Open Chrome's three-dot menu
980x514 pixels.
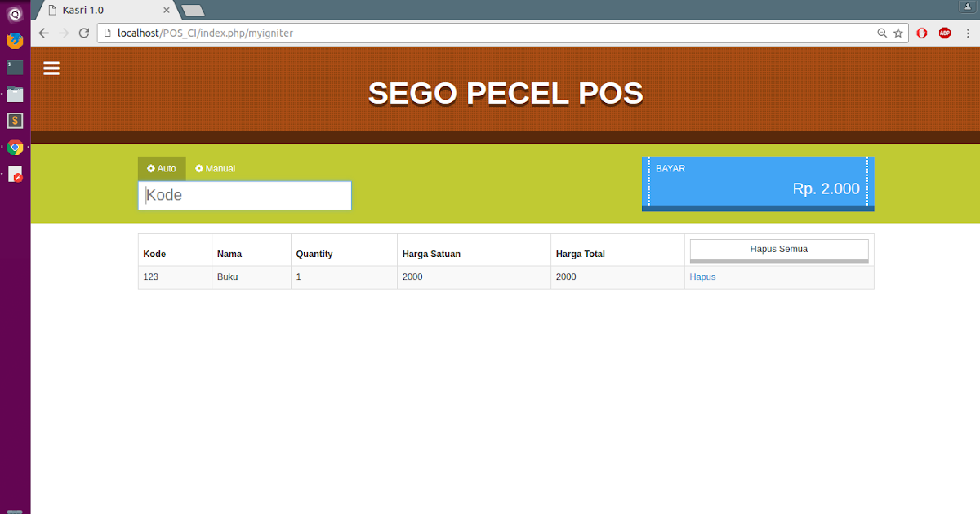click(x=967, y=33)
